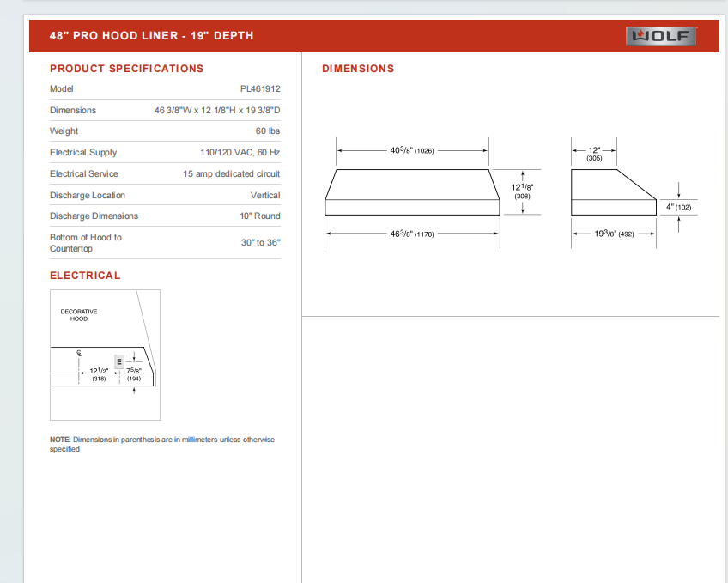Click the Electrical section heading
This screenshot has height=583, width=728.
[85, 276]
